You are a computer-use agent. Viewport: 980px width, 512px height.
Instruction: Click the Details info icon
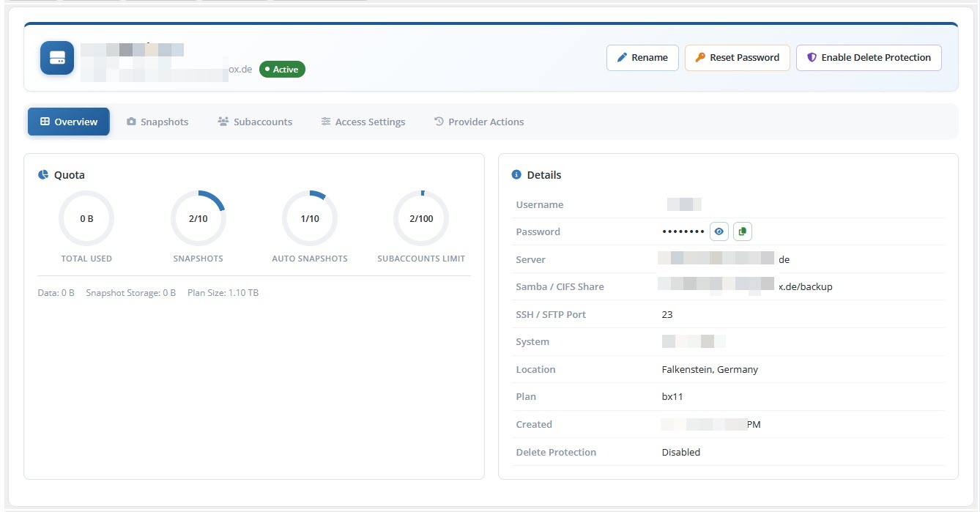tap(516, 175)
